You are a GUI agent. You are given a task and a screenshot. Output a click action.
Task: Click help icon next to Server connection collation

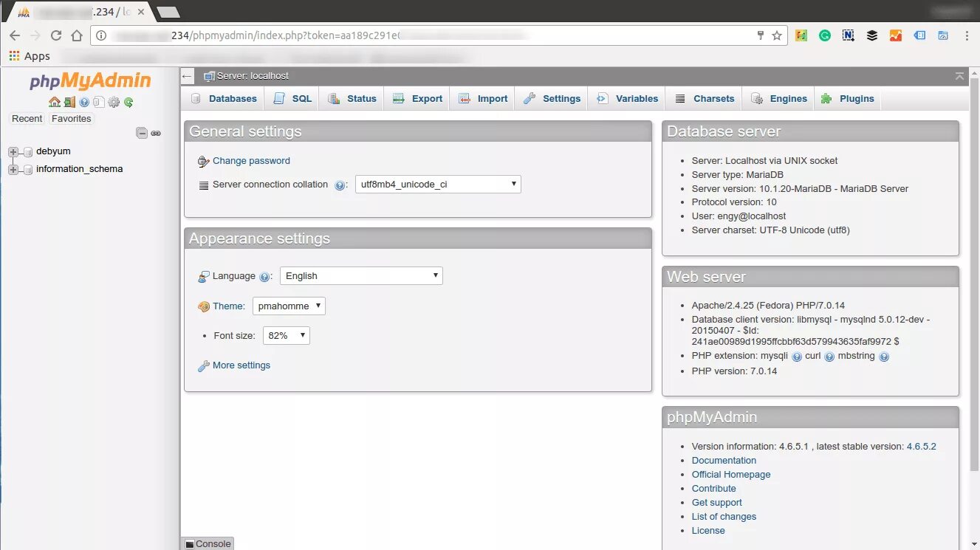[340, 185]
